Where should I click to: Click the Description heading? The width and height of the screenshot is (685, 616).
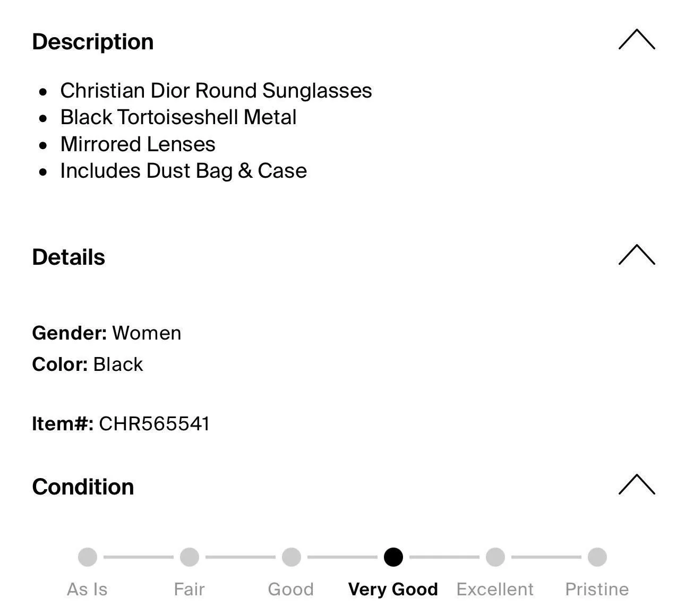93,42
